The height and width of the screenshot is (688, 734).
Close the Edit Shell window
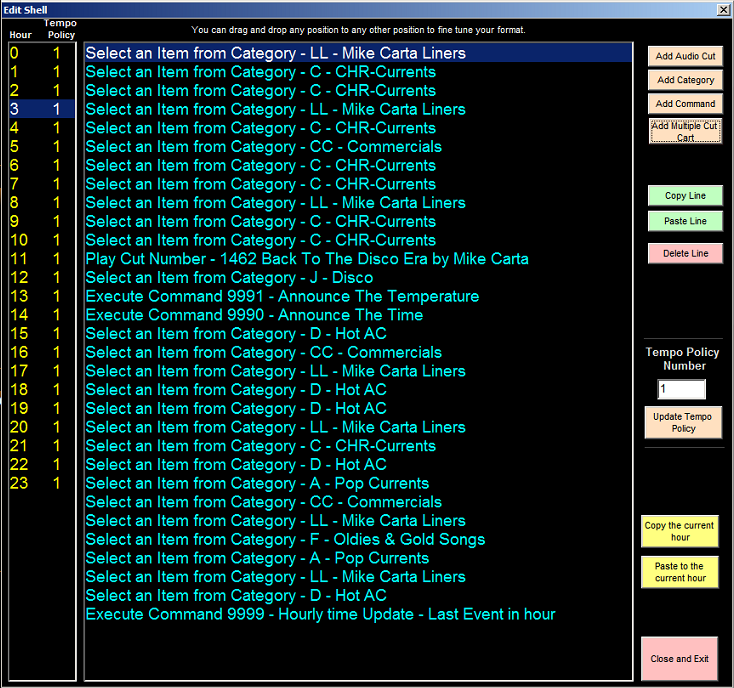pos(723,10)
